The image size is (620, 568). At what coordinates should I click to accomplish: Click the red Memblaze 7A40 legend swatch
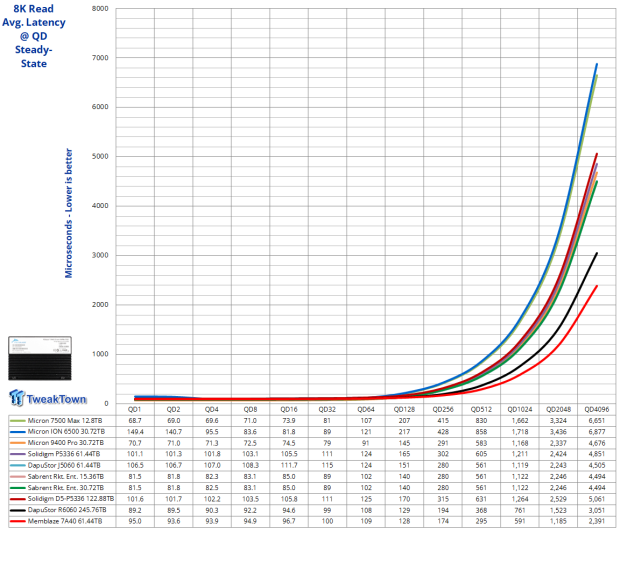[x=17, y=521]
